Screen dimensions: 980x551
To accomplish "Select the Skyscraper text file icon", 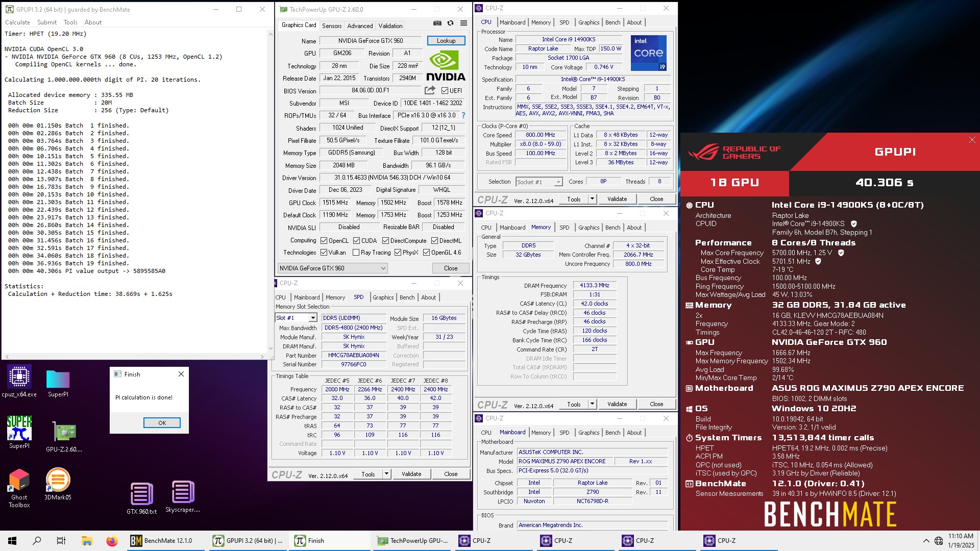I will tap(183, 496).
